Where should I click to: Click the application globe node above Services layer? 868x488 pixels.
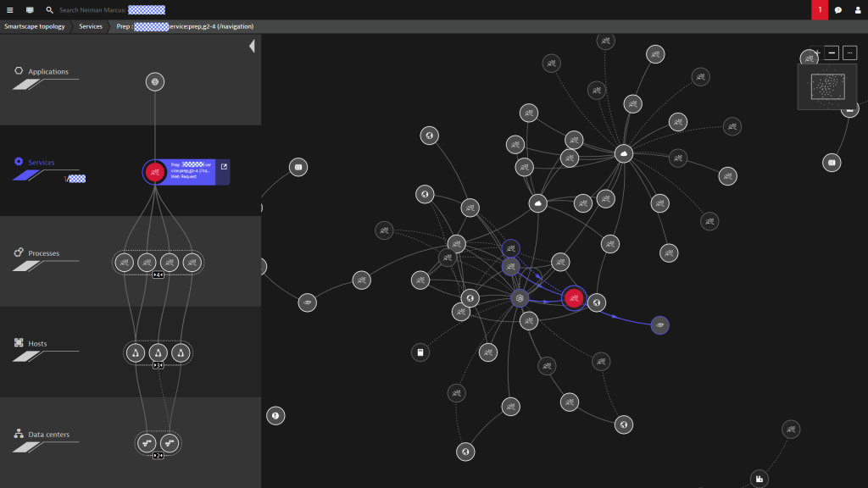[x=154, y=81]
